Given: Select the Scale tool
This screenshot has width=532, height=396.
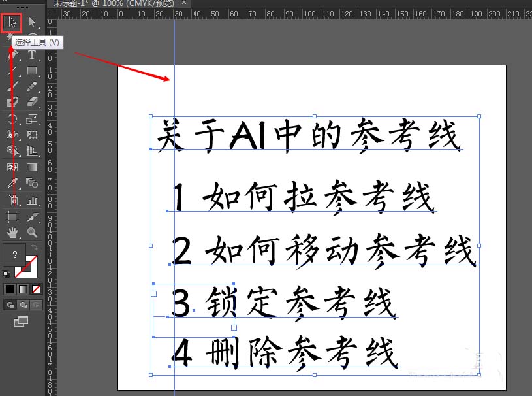Looking at the screenshot, I should pos(32,119).
